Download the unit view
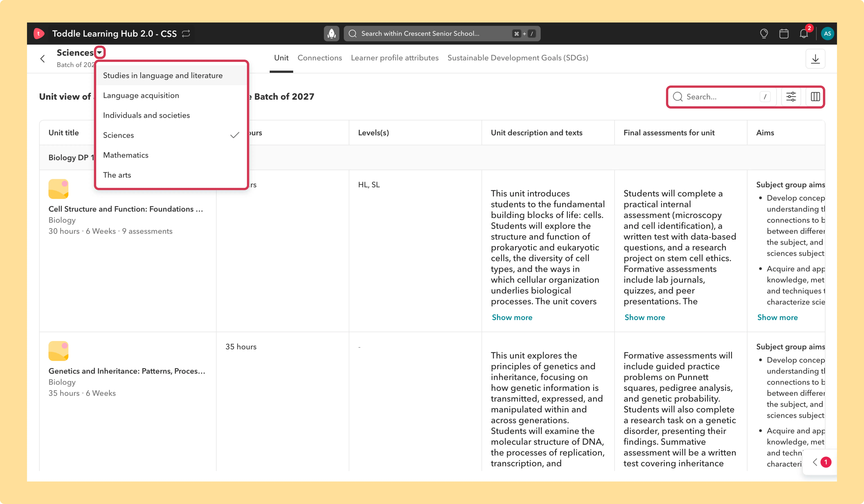The height and width of the screenshot is (504, 864). pyautogui.click(x=815, y=59)
